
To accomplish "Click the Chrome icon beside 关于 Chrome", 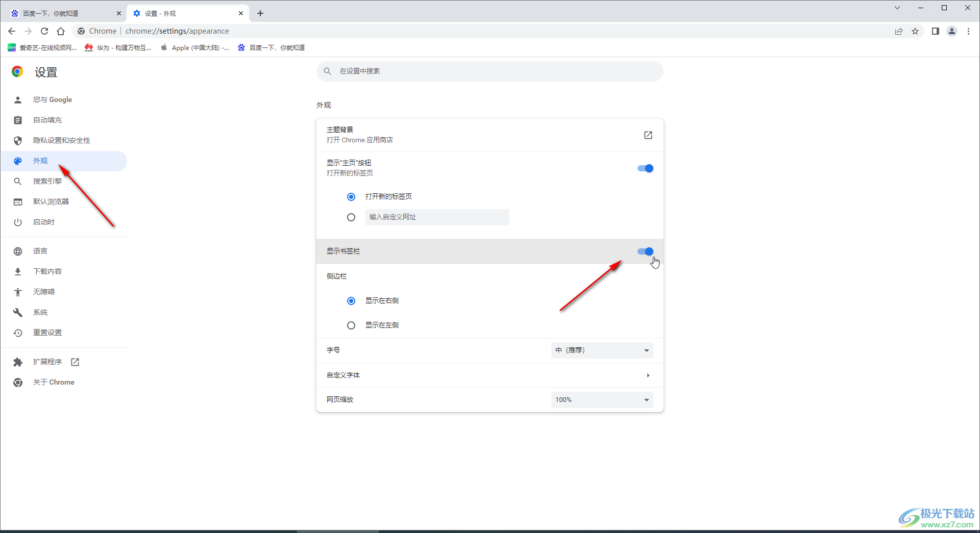I will click(x=18, y=383).
